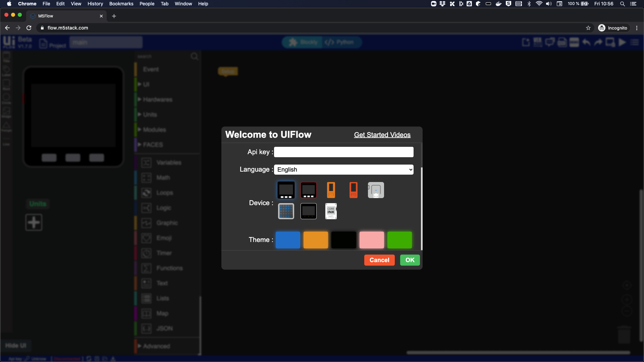Screen dimensions: 644x362
Task: Open the Bookmarks menu in menu bar
Action: [x=121, y=4]
